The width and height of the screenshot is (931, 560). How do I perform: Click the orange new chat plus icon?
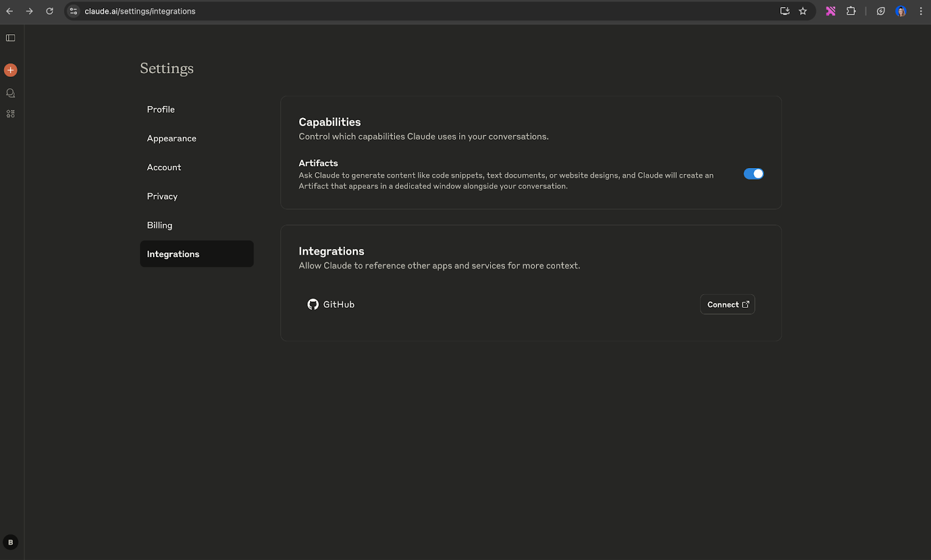pyautogui.click(x=10, y=70)
